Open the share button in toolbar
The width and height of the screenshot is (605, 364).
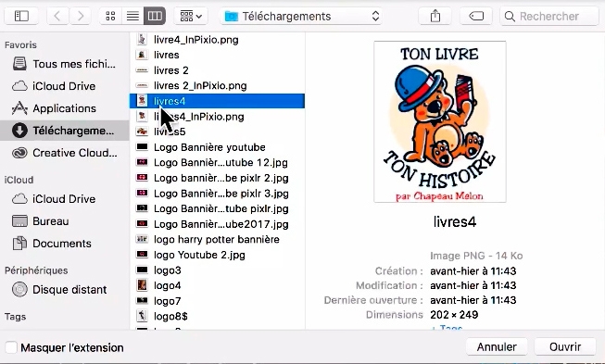[435, 16]
